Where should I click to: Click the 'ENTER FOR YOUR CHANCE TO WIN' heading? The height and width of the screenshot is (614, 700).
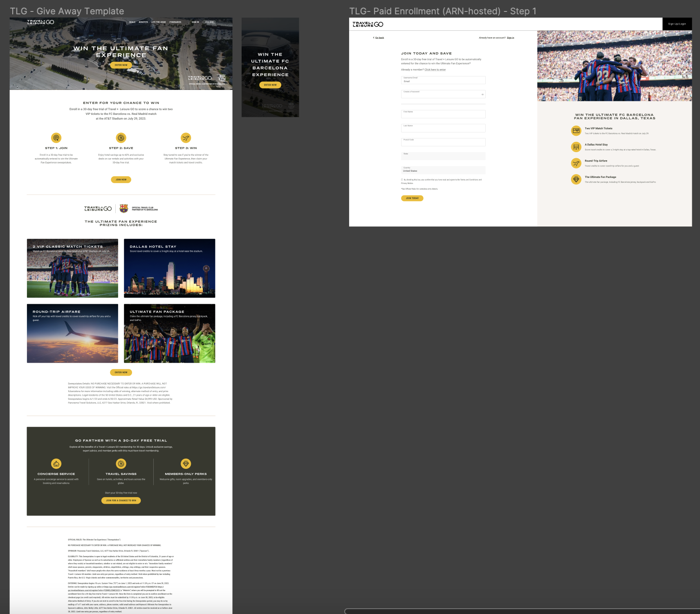click(121, 103)
